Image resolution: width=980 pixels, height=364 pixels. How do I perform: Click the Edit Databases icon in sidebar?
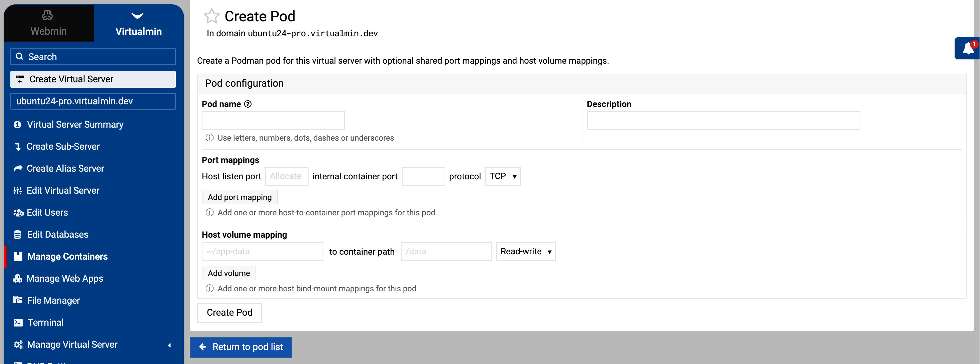(17, 235)
